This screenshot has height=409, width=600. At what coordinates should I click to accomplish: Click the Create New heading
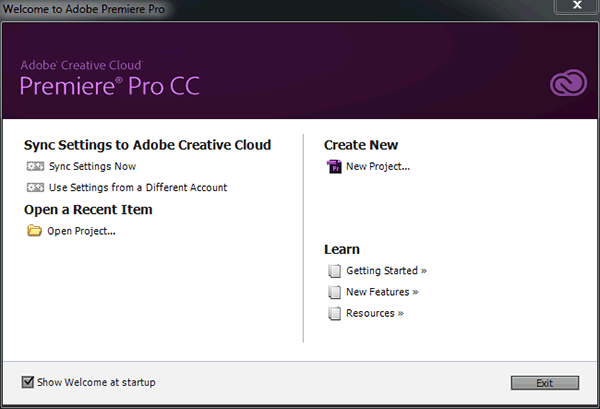pos(361,145)
